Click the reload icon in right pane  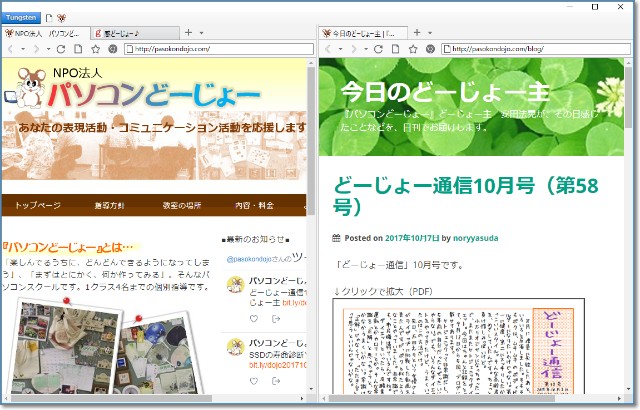379,48
